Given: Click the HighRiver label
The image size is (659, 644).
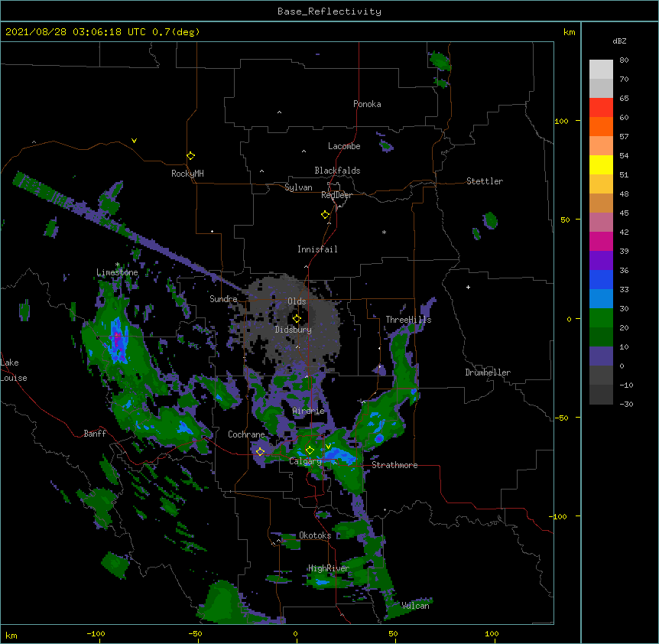Looking at the screenshot, I should (x=329, y=568).
